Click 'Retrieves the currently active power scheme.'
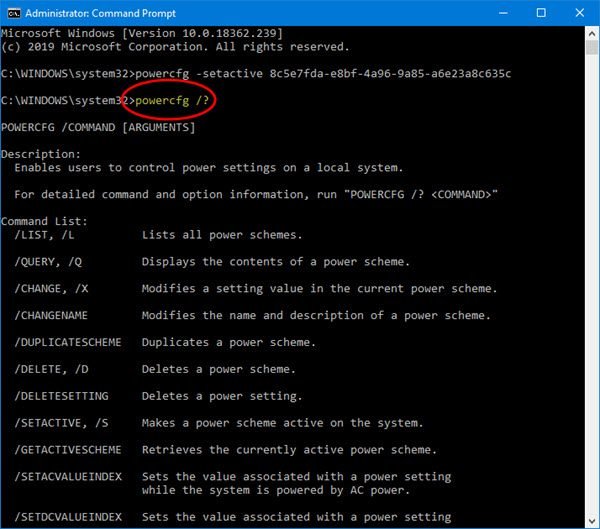This screenshot has width=600, height=529. click(x=289, y=450)
